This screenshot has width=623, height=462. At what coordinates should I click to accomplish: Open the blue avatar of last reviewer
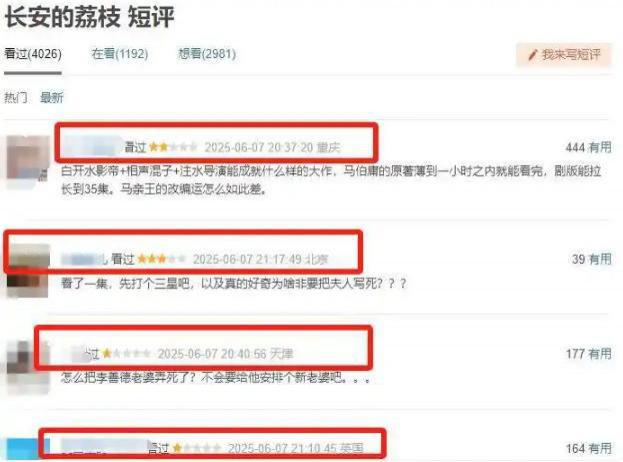(x=28, y=449)
